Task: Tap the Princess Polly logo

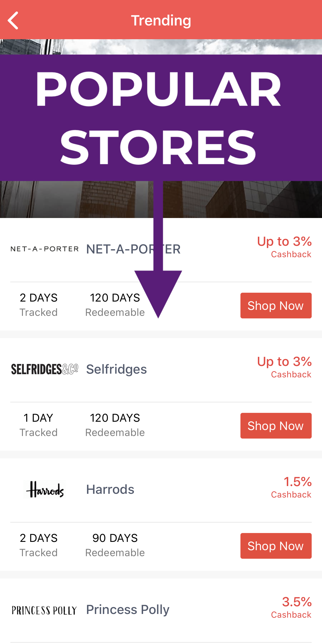Action: (44, 609)
